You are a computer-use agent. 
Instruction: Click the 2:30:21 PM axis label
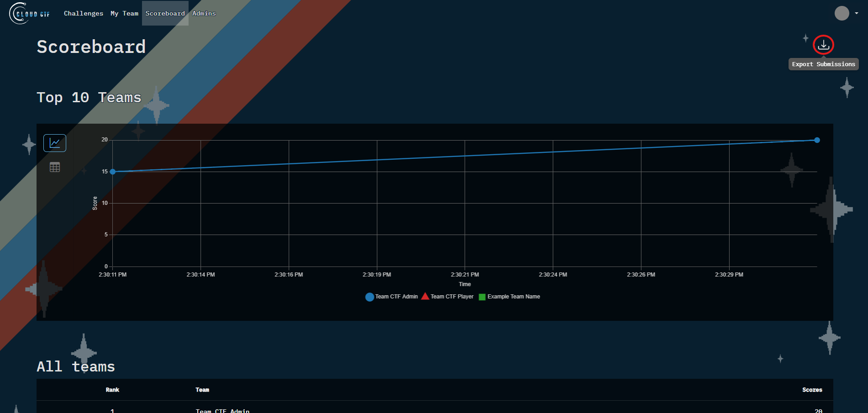(465, 275)
